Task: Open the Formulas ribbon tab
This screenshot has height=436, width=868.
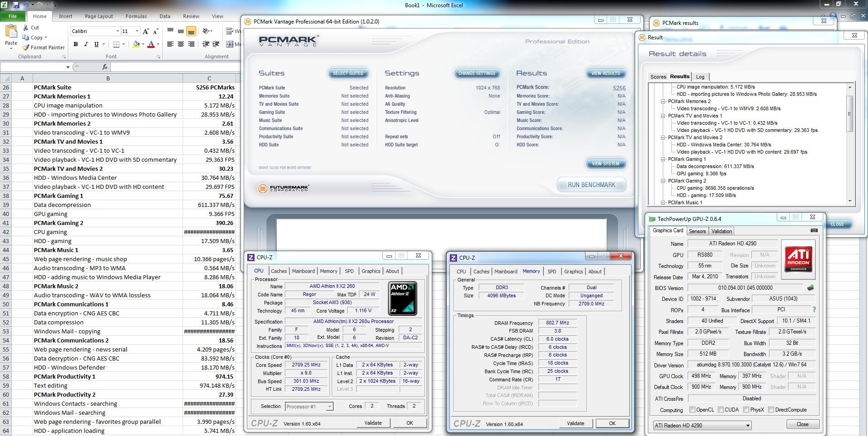Action: point(136,16)
